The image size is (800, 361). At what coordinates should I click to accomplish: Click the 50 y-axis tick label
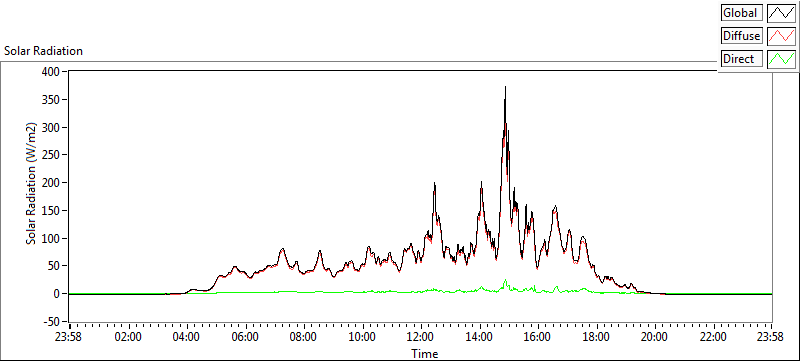(53, 266)
